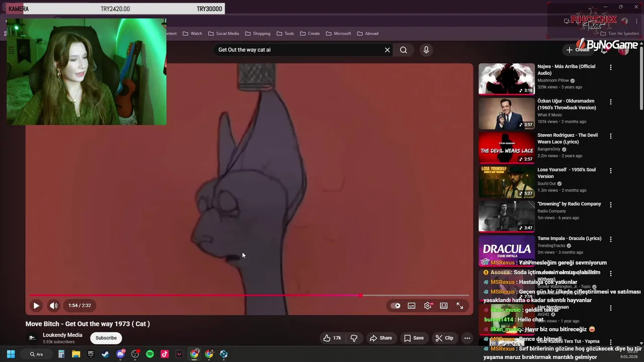Switch to theater mode
The height and width of the screenshot is (362, 644).
444,306
